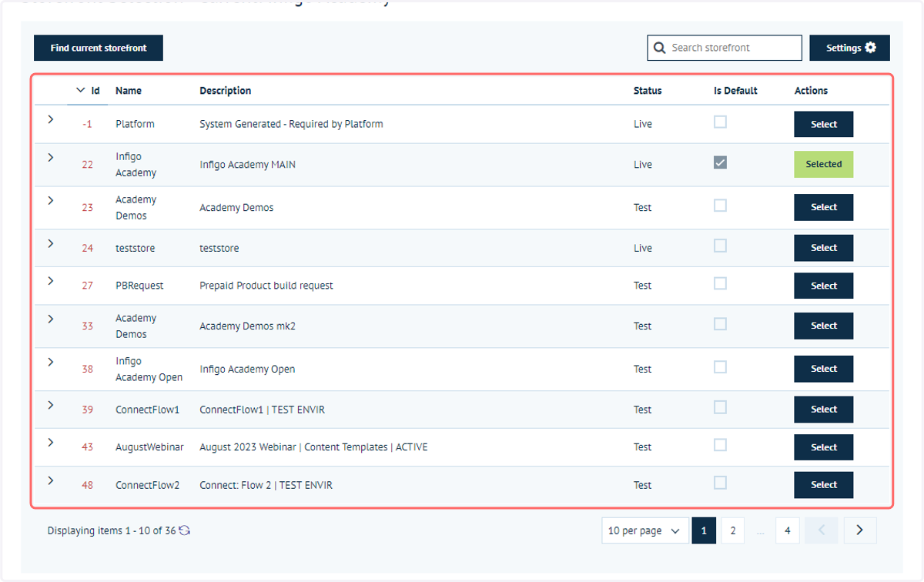The width and height of the screenshot is (924, 582).
Task: Click the pagination ellipsis
Action: click(760, 531)
